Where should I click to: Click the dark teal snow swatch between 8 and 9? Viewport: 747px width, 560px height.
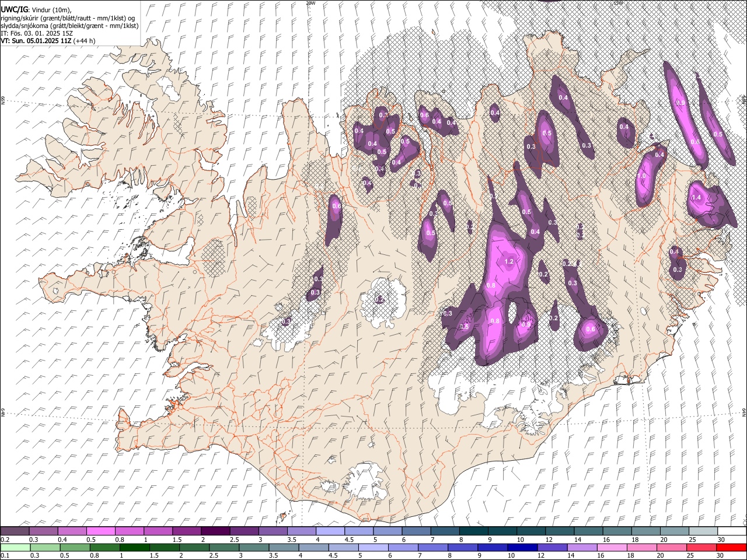tap(473, 531)
